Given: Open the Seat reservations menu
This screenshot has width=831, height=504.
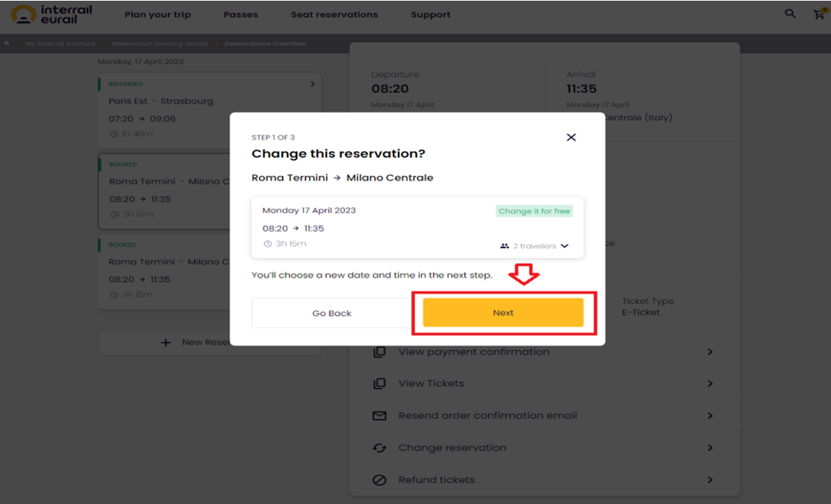Looking at the screenshot, I should coord(334,15).
